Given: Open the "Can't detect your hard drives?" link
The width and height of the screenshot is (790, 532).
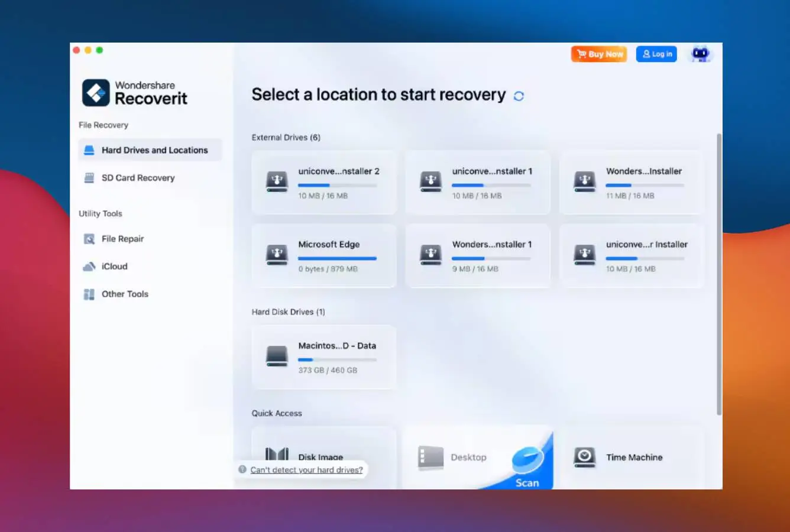Looking at the screenshot, I should coord(306,470).
